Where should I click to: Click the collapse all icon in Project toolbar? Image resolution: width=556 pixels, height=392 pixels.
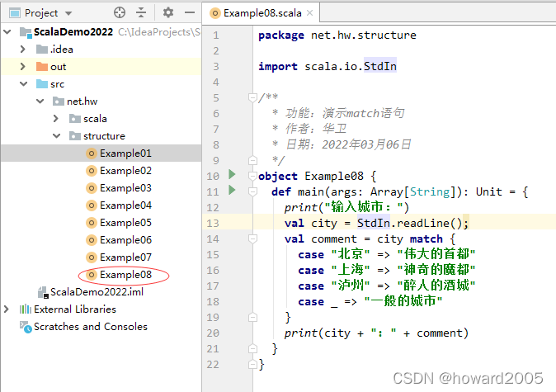tap(141, 12)
